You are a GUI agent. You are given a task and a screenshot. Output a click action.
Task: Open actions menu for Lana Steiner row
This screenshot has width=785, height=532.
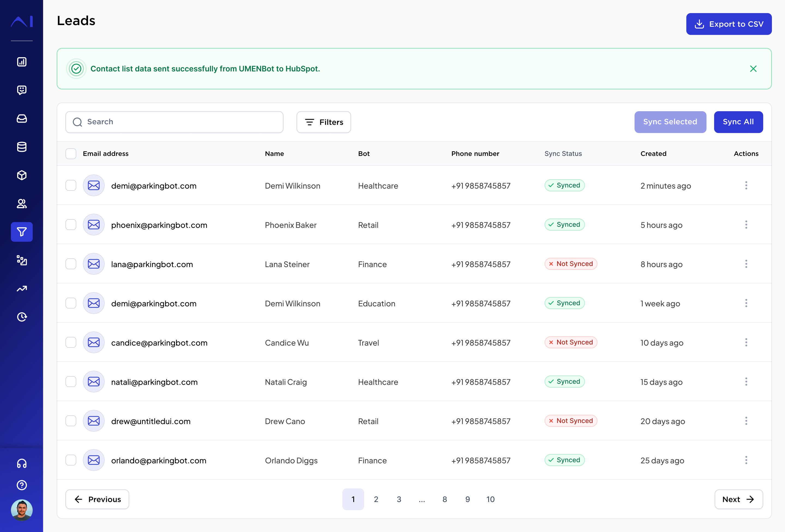click(746, 264)
